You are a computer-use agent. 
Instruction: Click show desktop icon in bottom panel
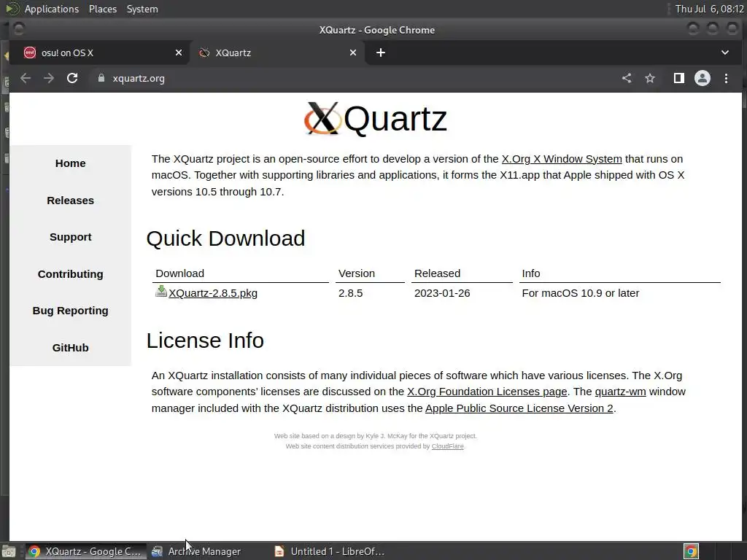pos(9,551)
